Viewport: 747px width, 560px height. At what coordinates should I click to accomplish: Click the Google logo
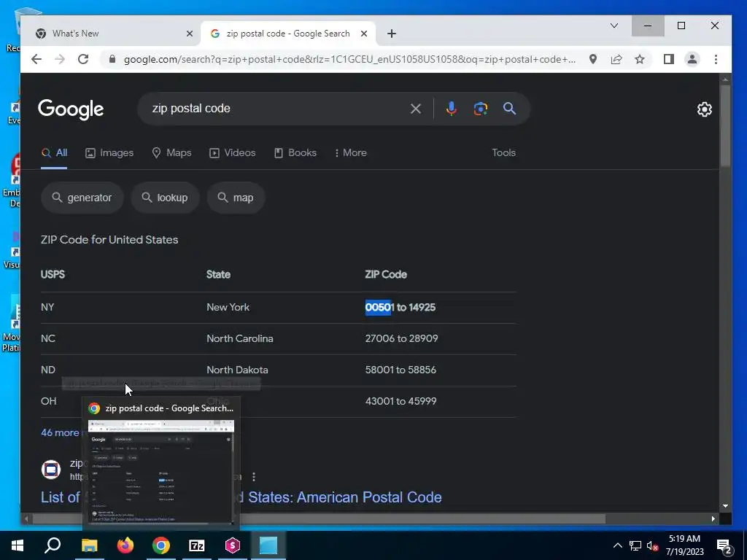click(x=71, y=109)
